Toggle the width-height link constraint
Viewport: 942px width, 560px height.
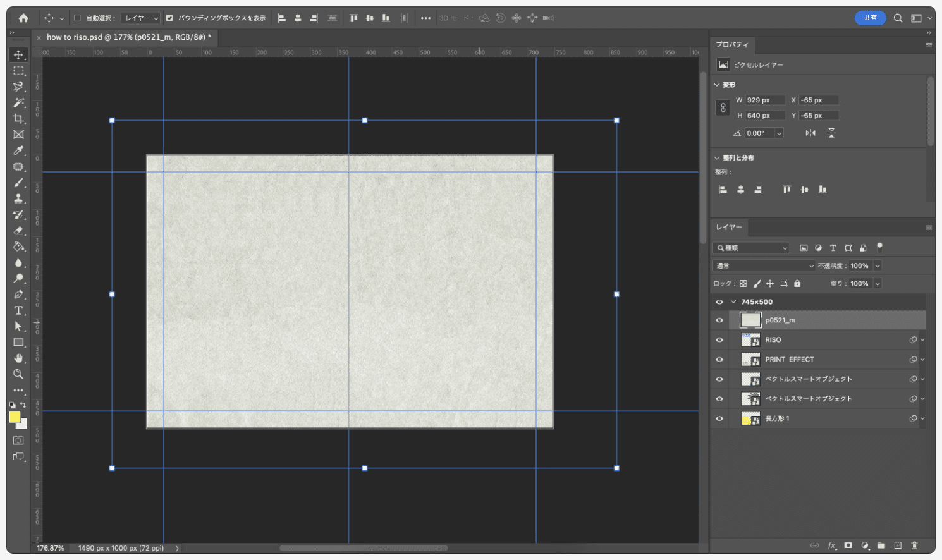click(723, 108)
